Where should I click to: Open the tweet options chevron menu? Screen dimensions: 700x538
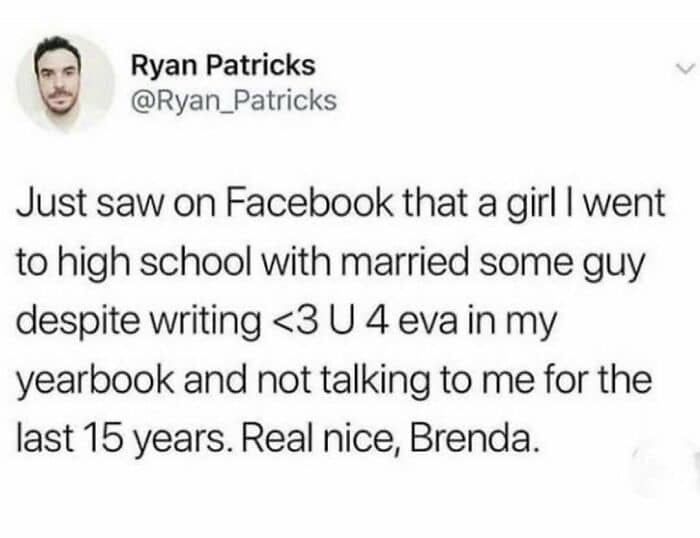coord(685,69)
